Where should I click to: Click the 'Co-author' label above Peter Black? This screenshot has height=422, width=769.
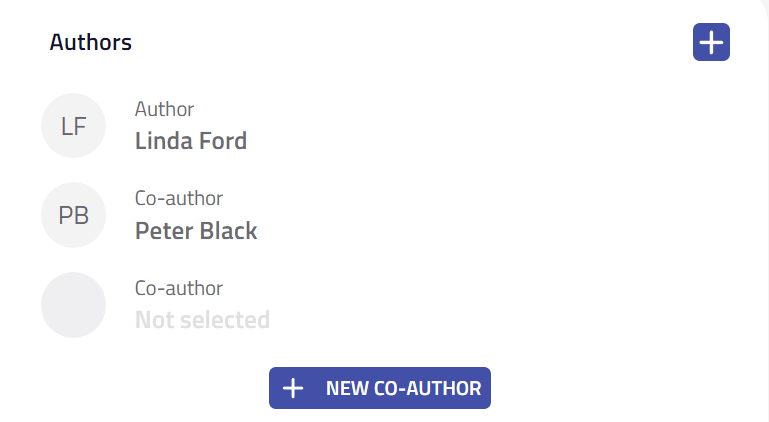point(179,198)
